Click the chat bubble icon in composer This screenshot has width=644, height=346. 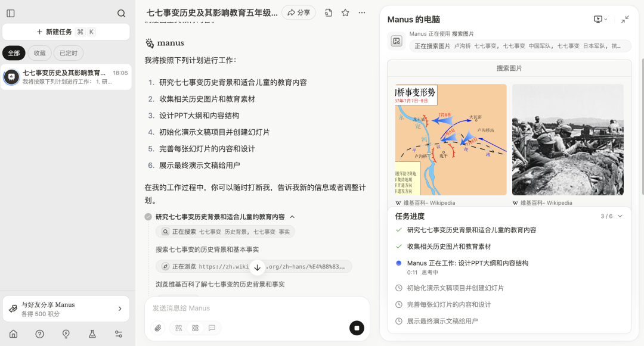[212, 328]
